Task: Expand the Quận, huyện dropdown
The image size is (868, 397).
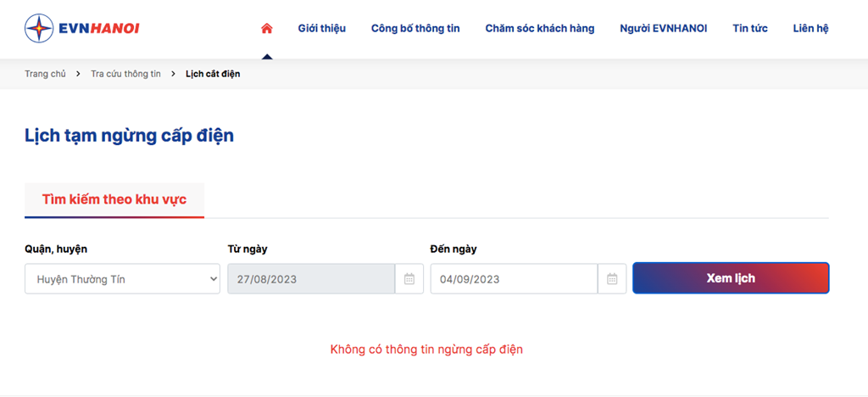Action: (x=122, y=278)
